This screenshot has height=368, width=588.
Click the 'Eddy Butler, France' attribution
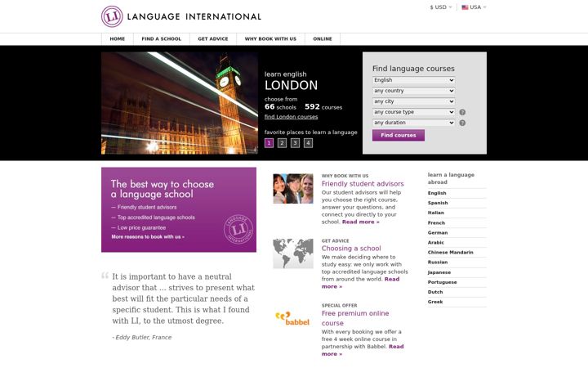coord(143,337)
